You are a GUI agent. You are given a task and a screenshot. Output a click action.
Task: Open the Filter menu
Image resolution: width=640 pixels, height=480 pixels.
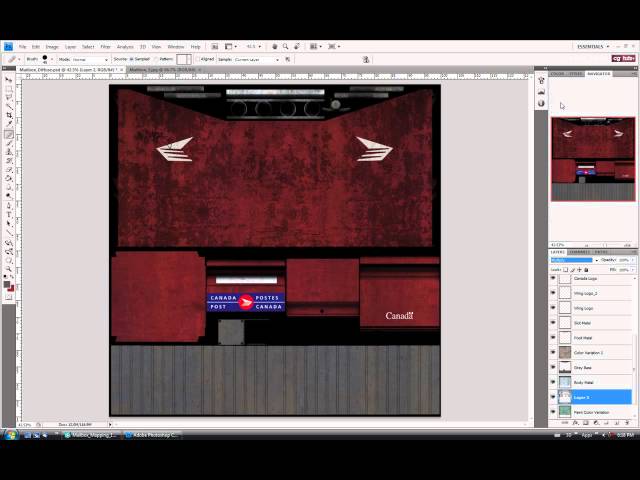point(105,46)
